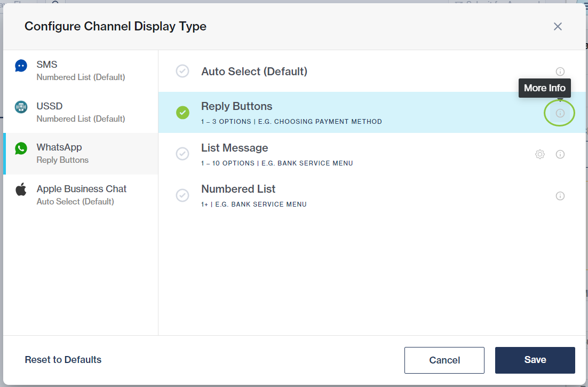Screen dimensions: 588x387
Task: Close the Configure Channel Display Type dialog
Action: pyautogui.click(x=558, y=26)
